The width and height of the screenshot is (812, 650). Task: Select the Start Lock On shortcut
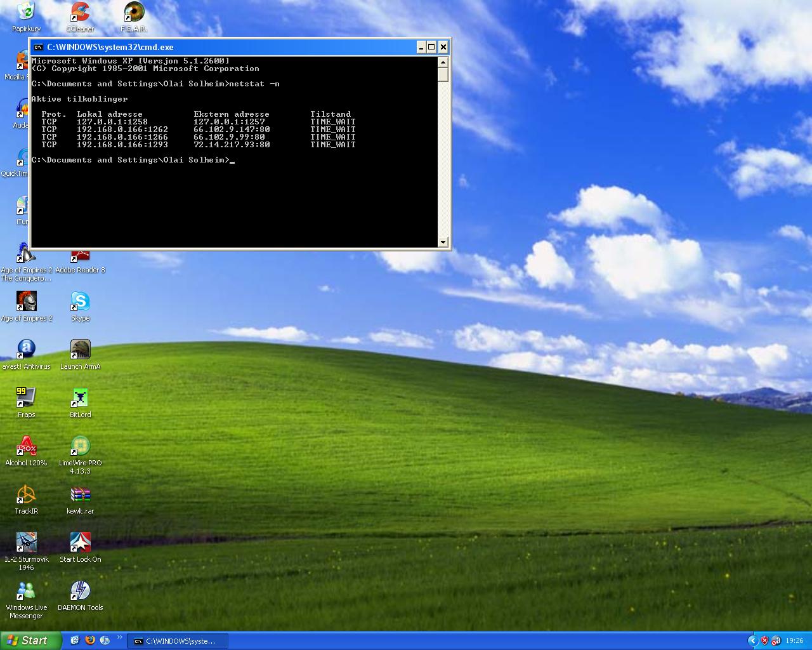(80, 547)
